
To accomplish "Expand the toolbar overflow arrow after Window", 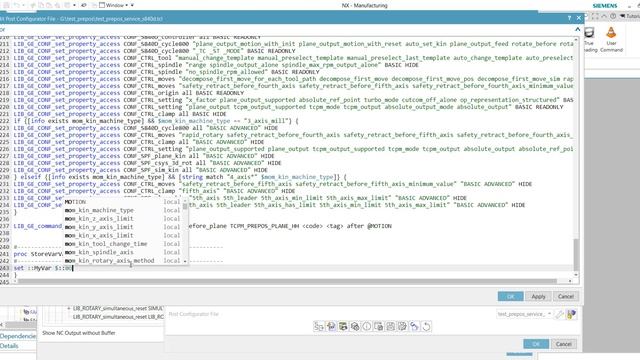I will (x=132, y=5).
